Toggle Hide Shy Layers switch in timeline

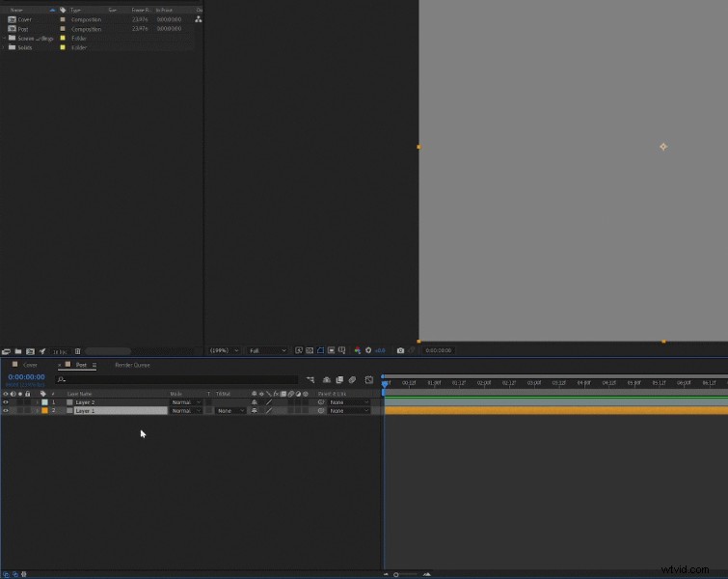coord(327,379)
